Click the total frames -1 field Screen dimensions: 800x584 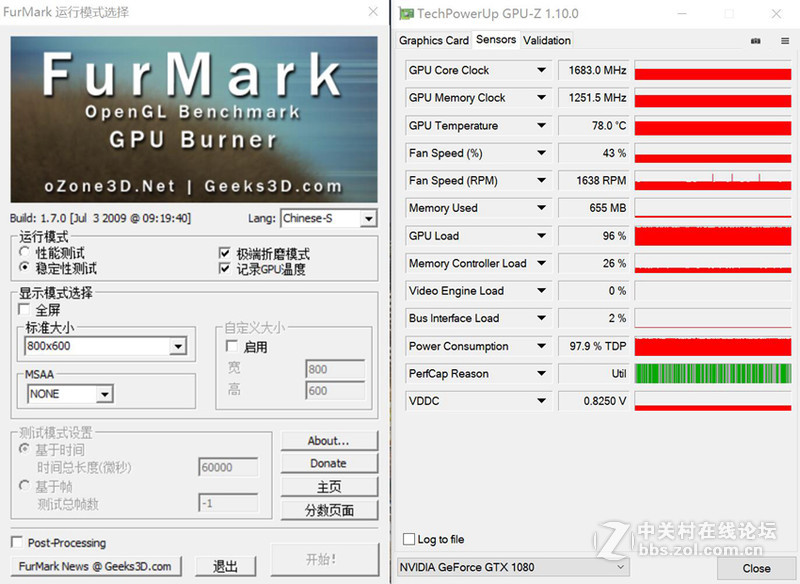pos(228,503)
